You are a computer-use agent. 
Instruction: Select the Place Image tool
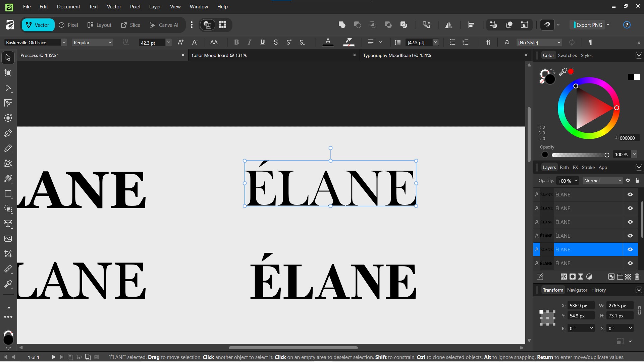pyautogui.click(x=8, y=239)
